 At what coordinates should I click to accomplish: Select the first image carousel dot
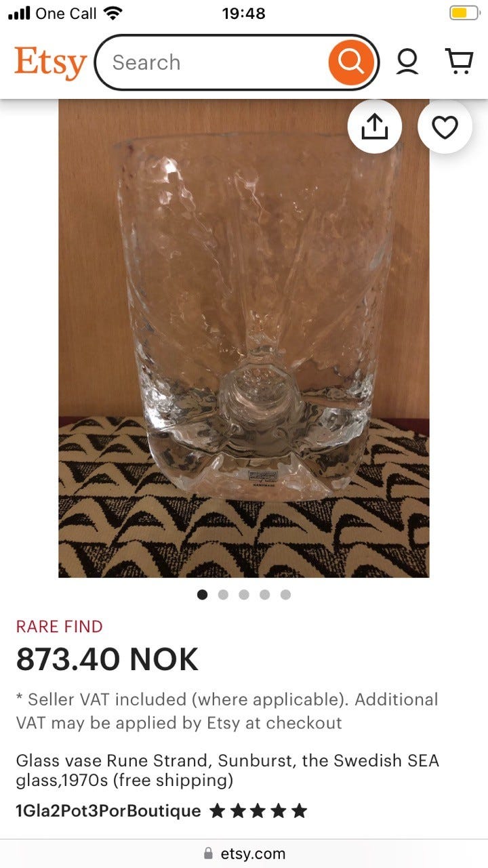(202, 594)
